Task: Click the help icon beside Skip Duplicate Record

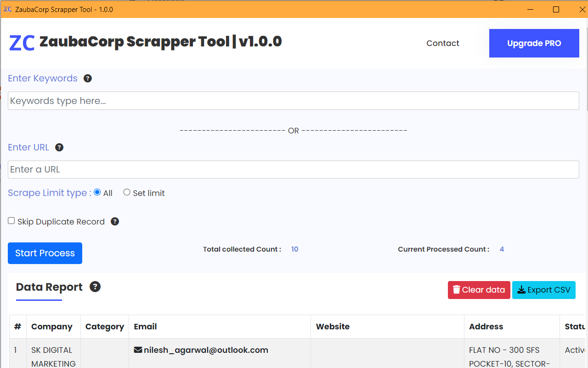Action: click(x=114, y=221)
